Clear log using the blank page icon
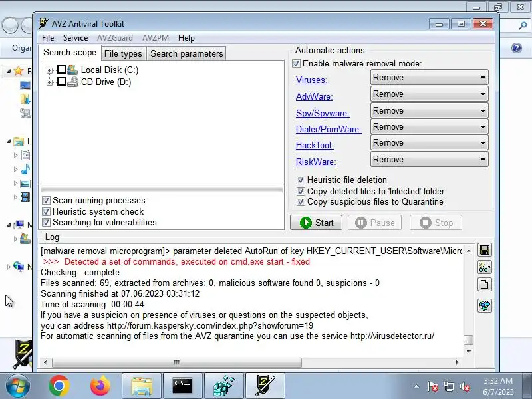 point(485,285)
